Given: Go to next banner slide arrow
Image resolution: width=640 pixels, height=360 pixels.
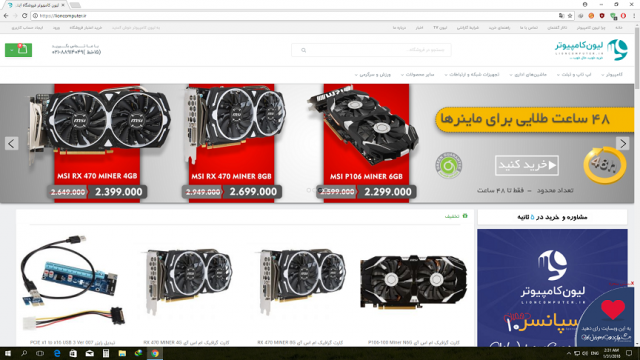Looking at the screenshot, I should point(623,143).
